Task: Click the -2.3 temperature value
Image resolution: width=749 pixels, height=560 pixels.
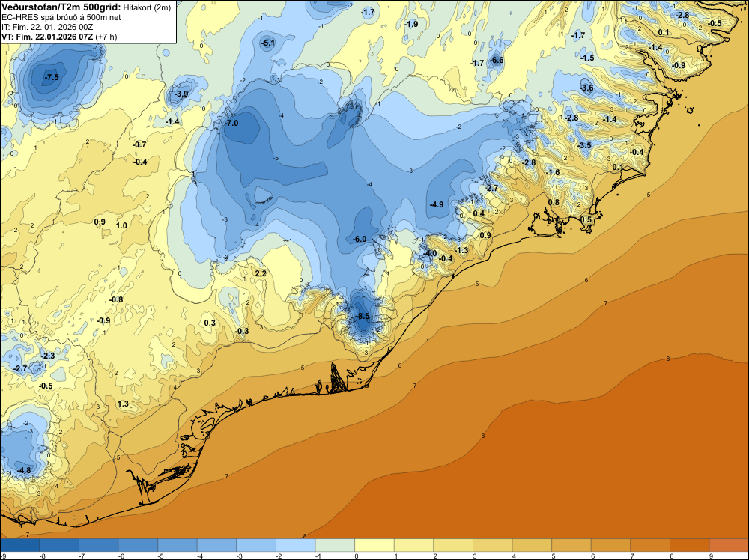Action: tap(48, 356)
